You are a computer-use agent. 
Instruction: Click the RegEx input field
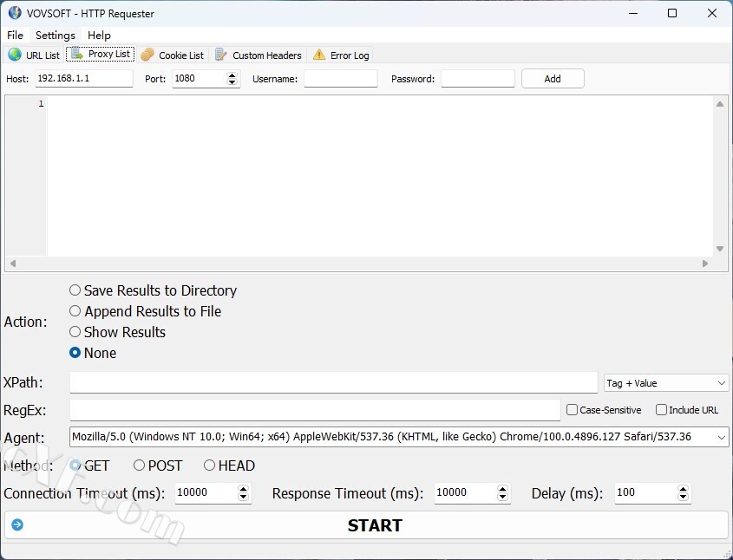coord(315,410)
